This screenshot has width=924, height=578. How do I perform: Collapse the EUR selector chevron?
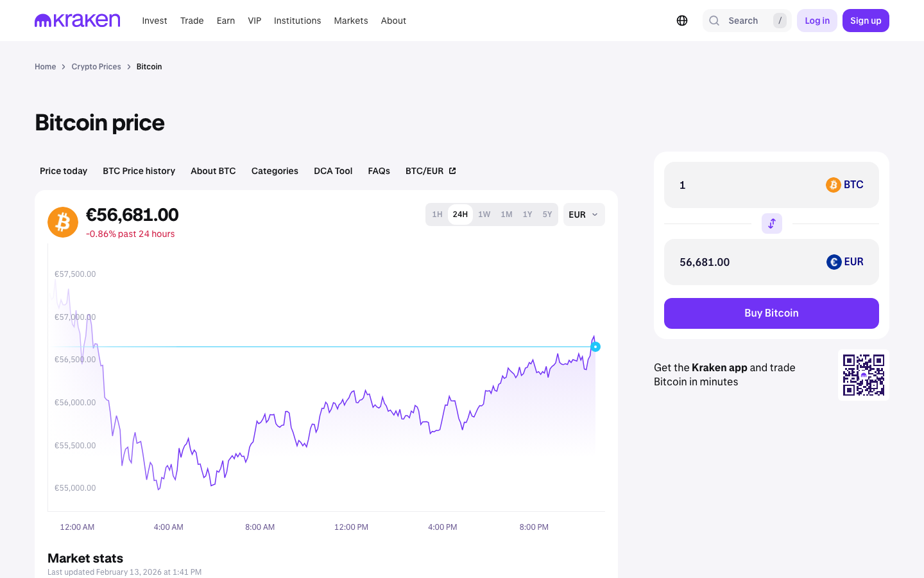[x=595, y=215]
